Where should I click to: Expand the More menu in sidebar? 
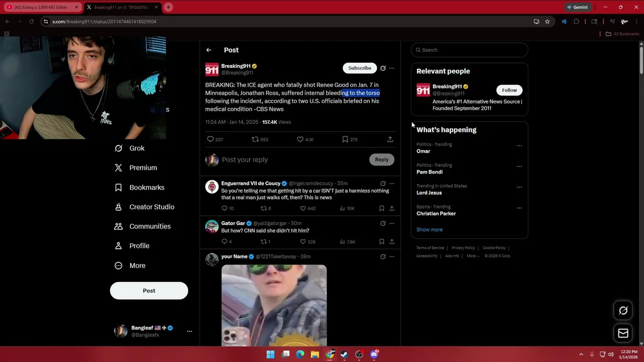[x=130, y=265]
